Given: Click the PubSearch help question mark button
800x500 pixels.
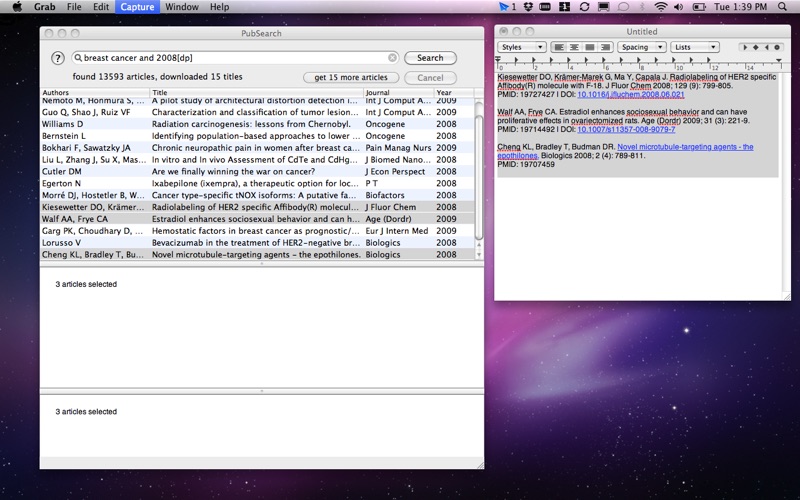Looking at the screenshot, I should click(x=58, y=58).
